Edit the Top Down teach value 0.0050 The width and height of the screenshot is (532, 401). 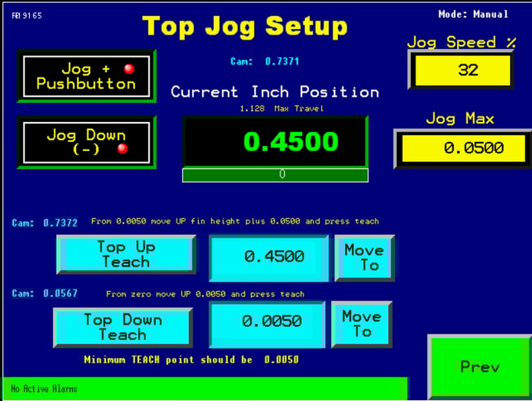click(267, 324)
